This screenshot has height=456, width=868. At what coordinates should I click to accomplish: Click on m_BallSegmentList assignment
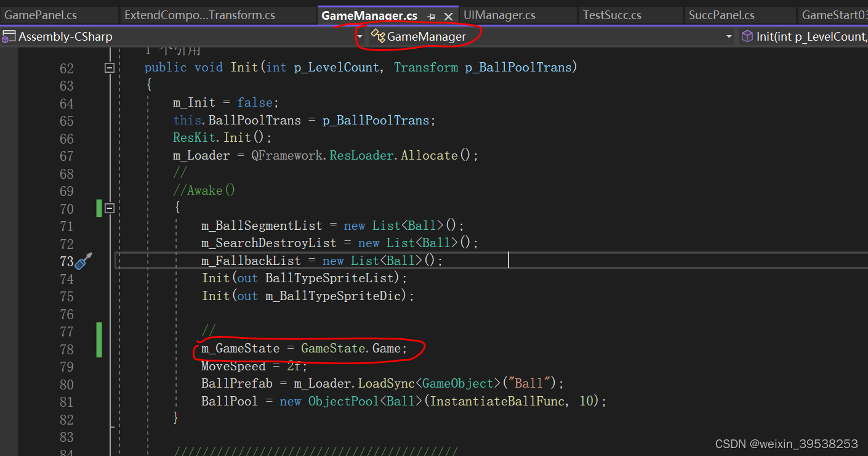(x=333, y=226)
